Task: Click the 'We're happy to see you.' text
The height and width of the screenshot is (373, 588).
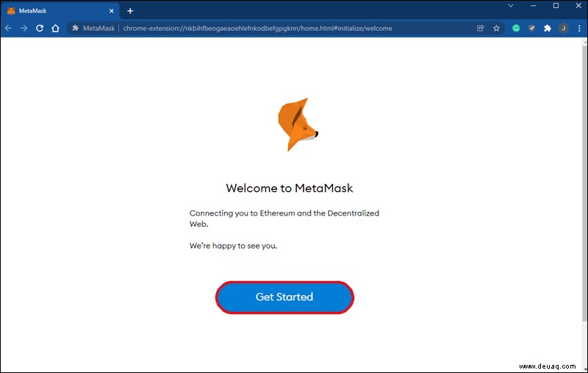Action: tap(233, 246)
